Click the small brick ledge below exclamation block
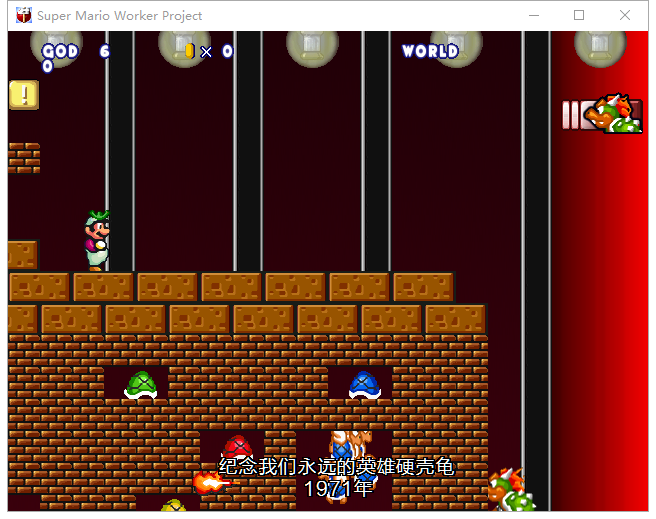Screen dimensions: 656x519 24,158
